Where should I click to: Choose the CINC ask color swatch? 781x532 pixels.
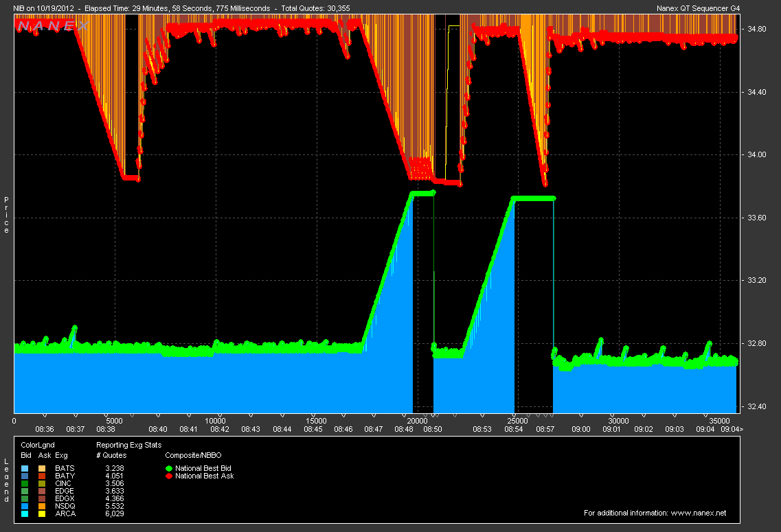coord(42,483)
